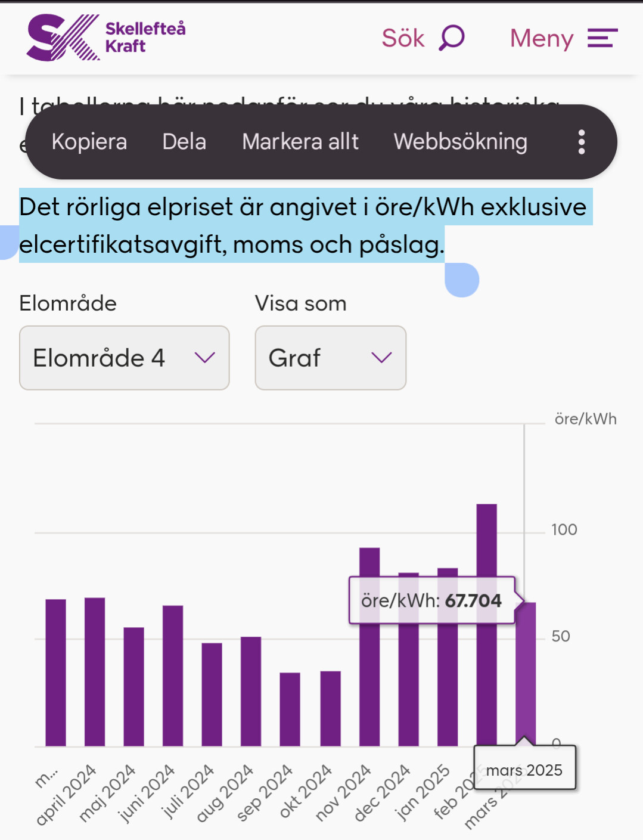Expand the Elområde 4 dropdown
The height and width of the screenshot is (840, 643).
click(x=124, y=358)
